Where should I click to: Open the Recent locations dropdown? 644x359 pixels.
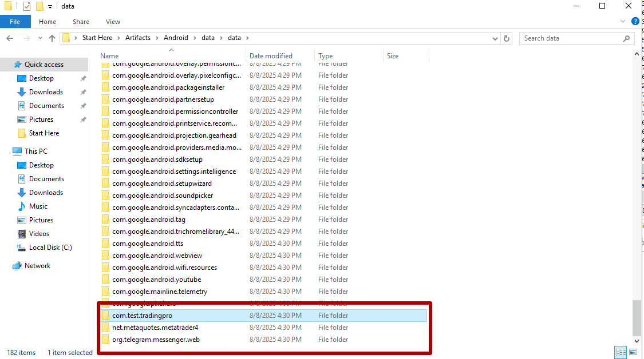(40, 38)
